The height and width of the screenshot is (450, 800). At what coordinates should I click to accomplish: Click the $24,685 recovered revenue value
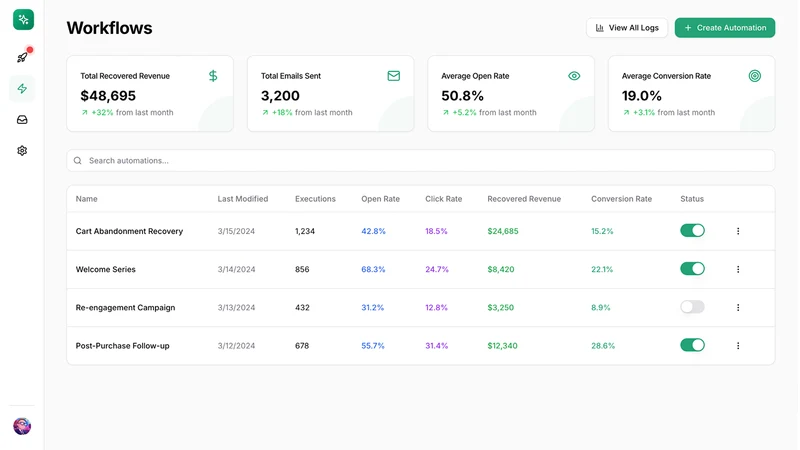pos(503,231)
